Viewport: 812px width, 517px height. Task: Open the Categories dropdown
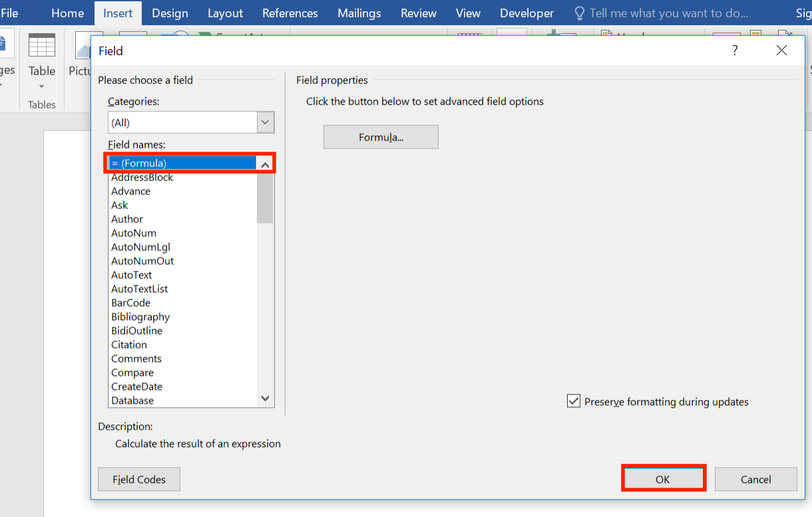[x=266, y=122]
